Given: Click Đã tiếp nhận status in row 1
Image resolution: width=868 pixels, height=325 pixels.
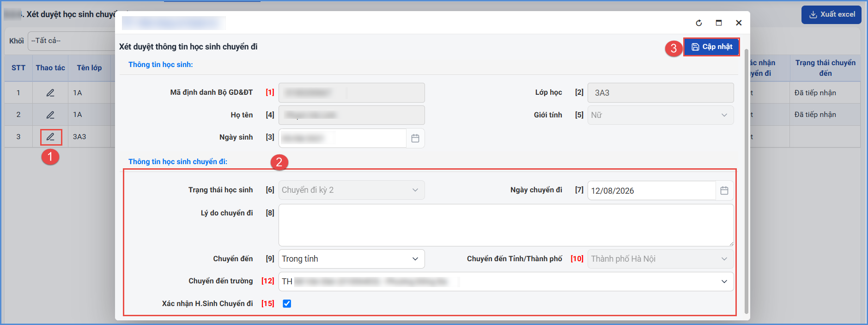Looking at the screenshot, I should coord(815,93).
